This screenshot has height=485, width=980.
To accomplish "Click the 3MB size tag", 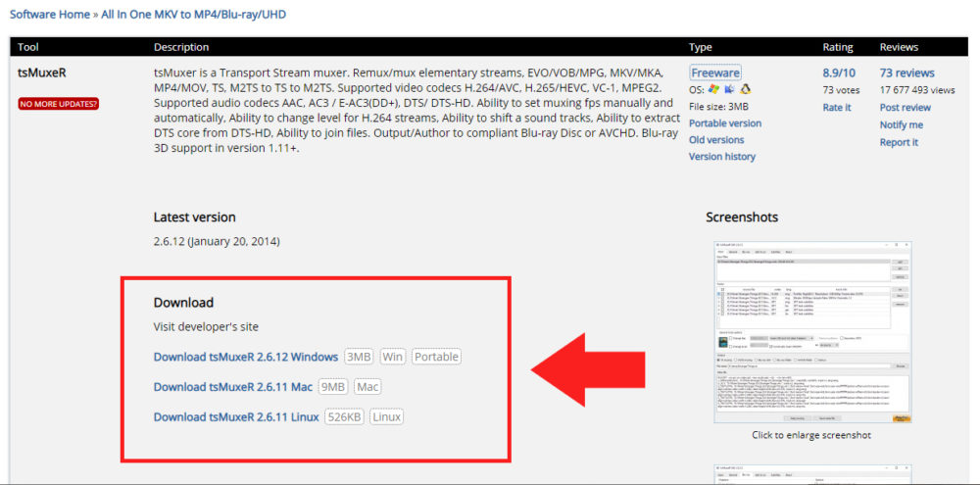I will coord(359,357).
